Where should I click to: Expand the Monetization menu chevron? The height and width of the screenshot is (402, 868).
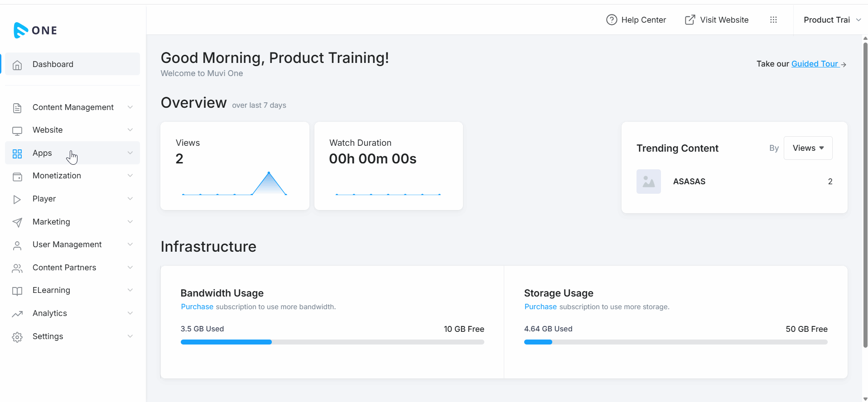130,176
